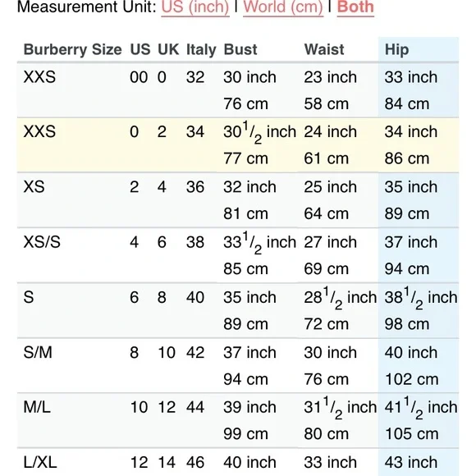476x476 pixels.
Task: Click the 102 cm hip value
Action: click(412, 379)
